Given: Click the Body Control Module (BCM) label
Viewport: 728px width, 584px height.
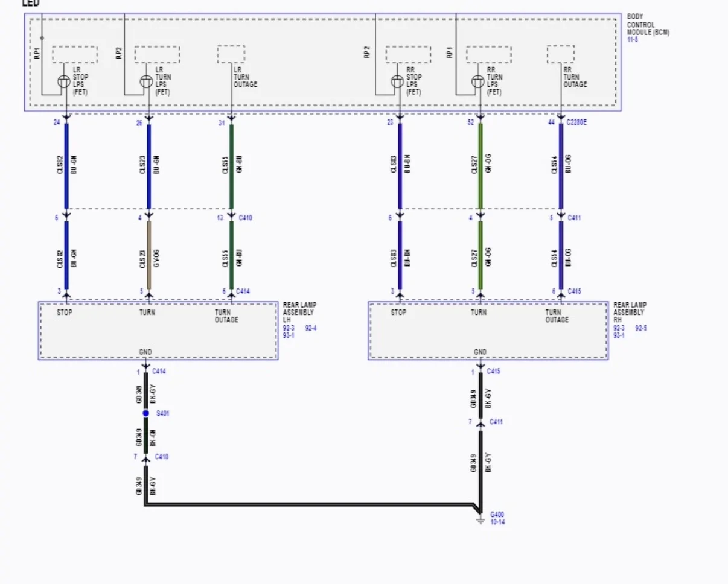Looking at the screenshot, I should [x=648, y=25].
